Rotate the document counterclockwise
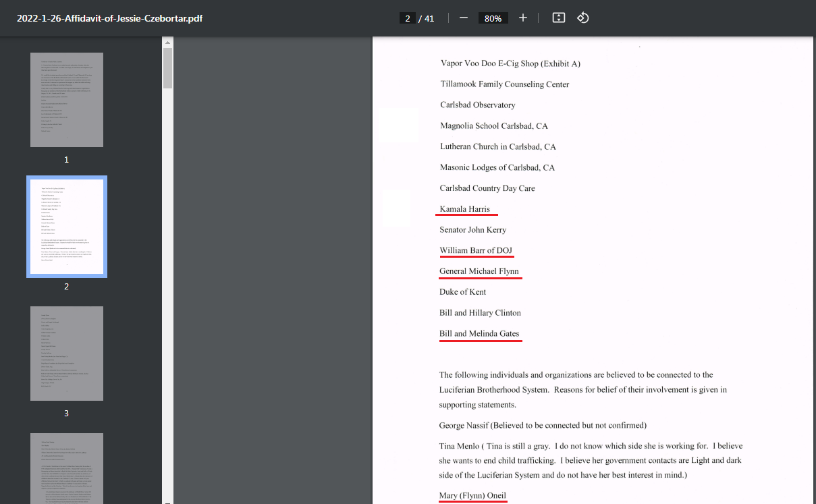Viewport: 816px width, 504px height. (583, 18)
